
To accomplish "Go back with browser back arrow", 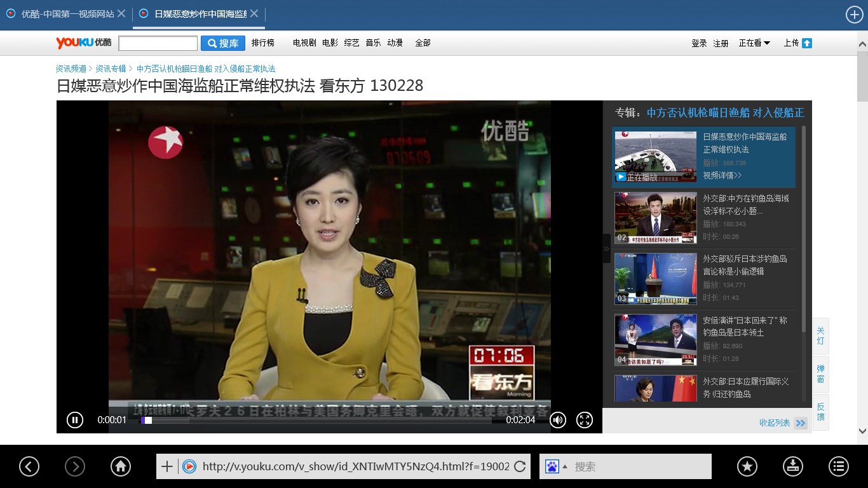I will point(29,466).
